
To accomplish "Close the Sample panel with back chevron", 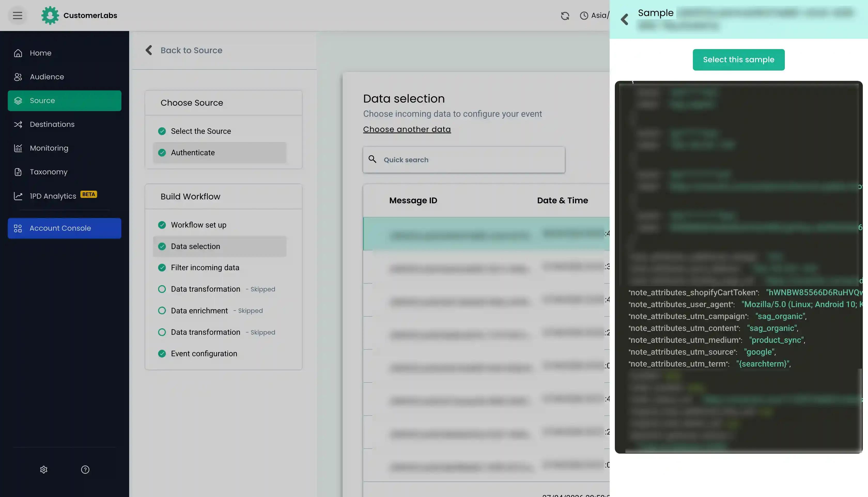I will [x=624, y=19].
